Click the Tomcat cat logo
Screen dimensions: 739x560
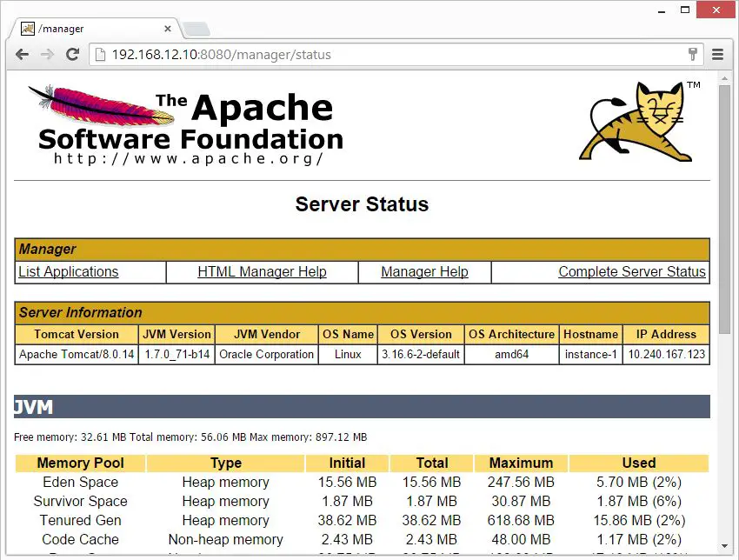coord(640,122)
